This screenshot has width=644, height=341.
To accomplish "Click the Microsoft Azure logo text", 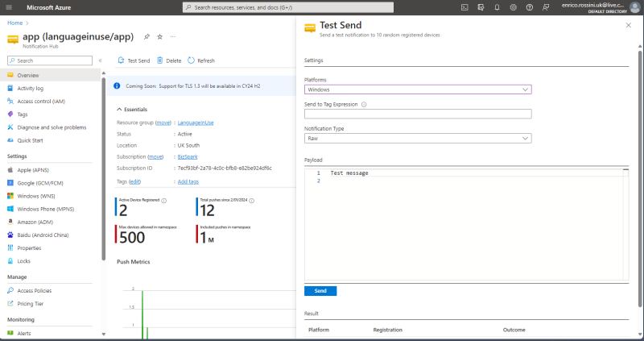I will [x=48, y=7].
